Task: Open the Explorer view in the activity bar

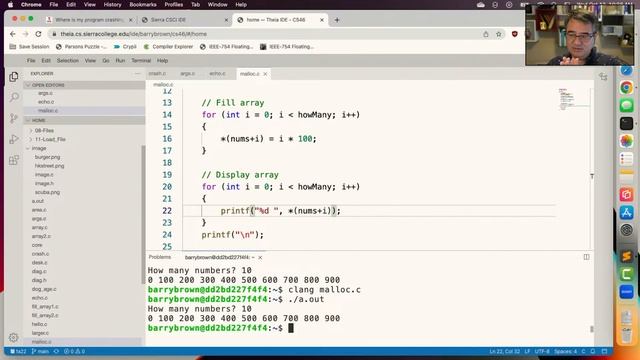Action: tap(13, 77)
